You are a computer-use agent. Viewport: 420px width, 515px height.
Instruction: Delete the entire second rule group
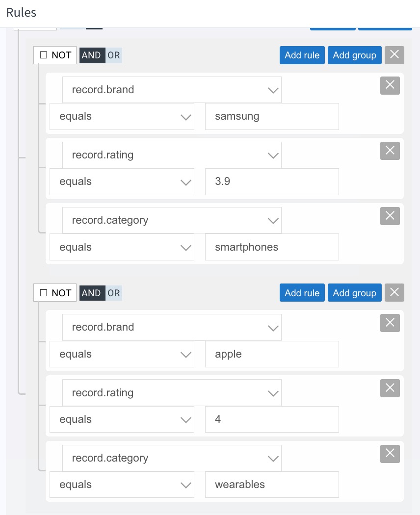pos(394,292)
